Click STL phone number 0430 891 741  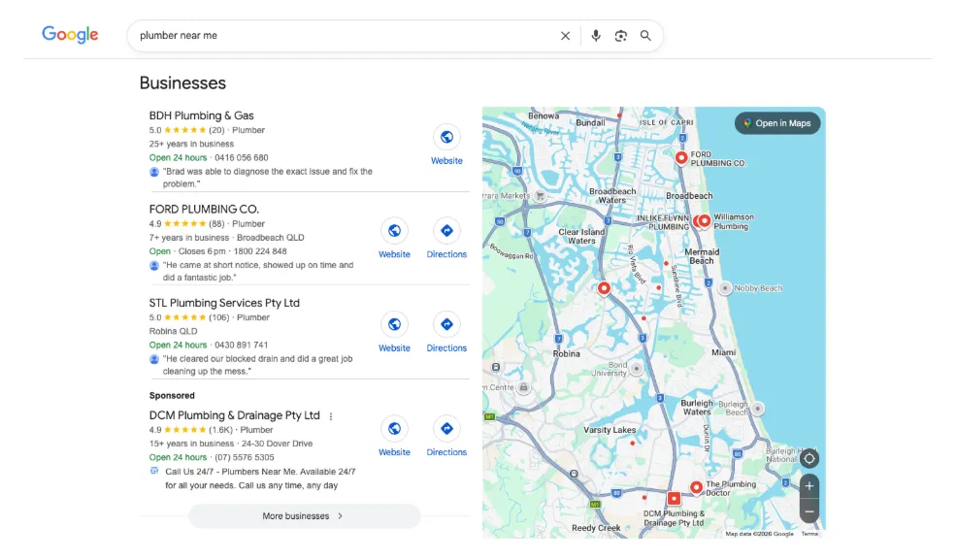(241, 346)
